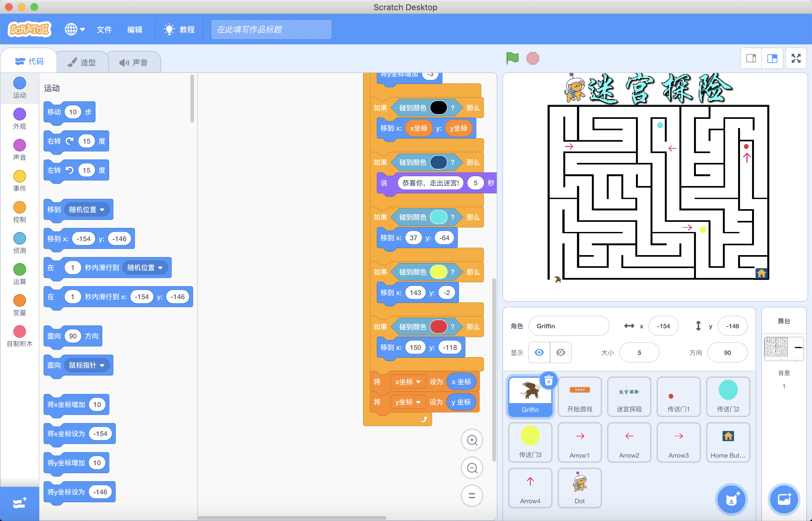This screenshot has width=812, height=521.
Task: Select the 开始游戏 sprite
Action: [580, 396]
